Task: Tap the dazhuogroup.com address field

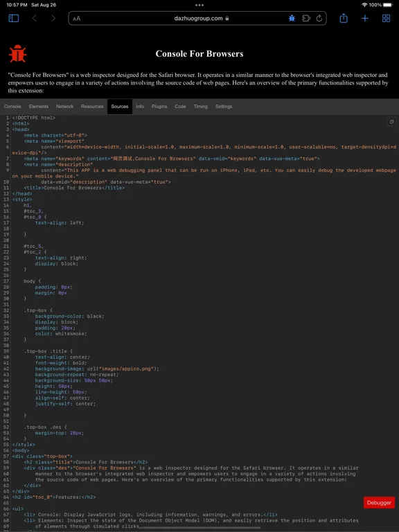Action: pos(197,18)
